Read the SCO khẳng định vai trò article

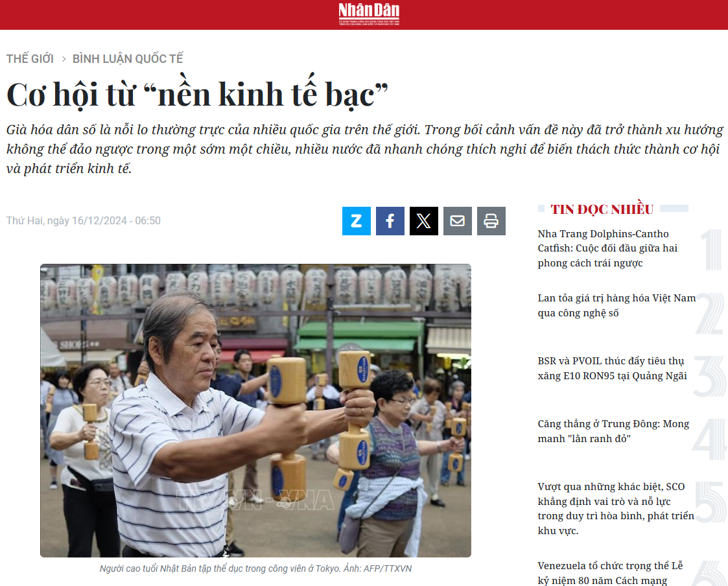point(616,508)
